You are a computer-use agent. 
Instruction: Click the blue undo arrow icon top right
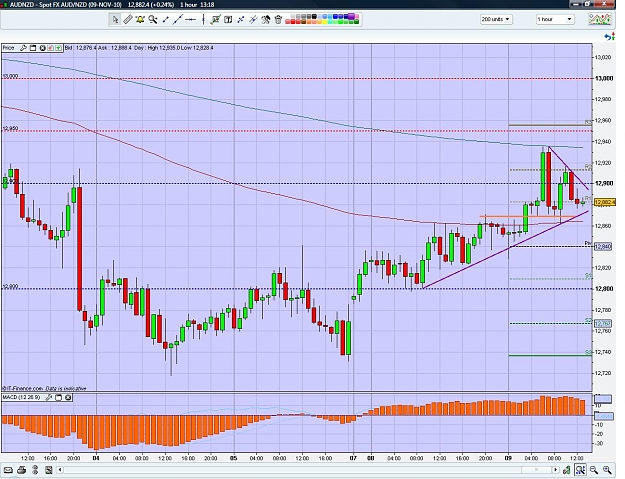point(609,37)
